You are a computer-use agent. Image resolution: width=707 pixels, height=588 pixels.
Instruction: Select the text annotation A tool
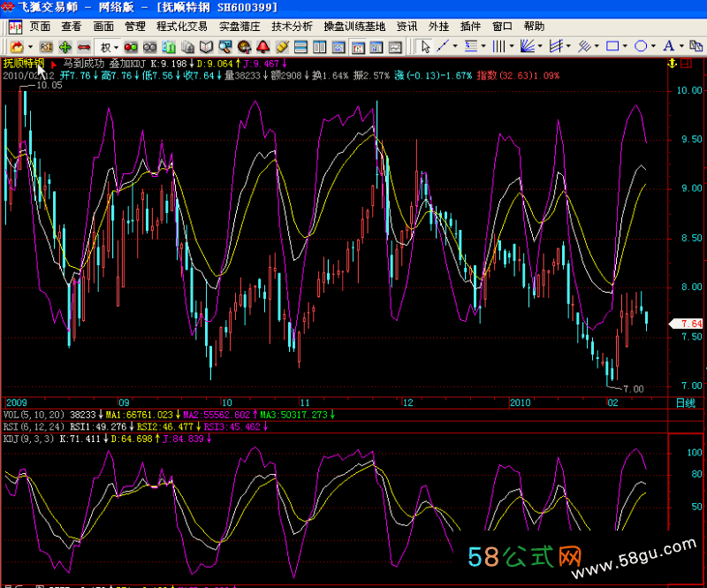coord(669,46)
